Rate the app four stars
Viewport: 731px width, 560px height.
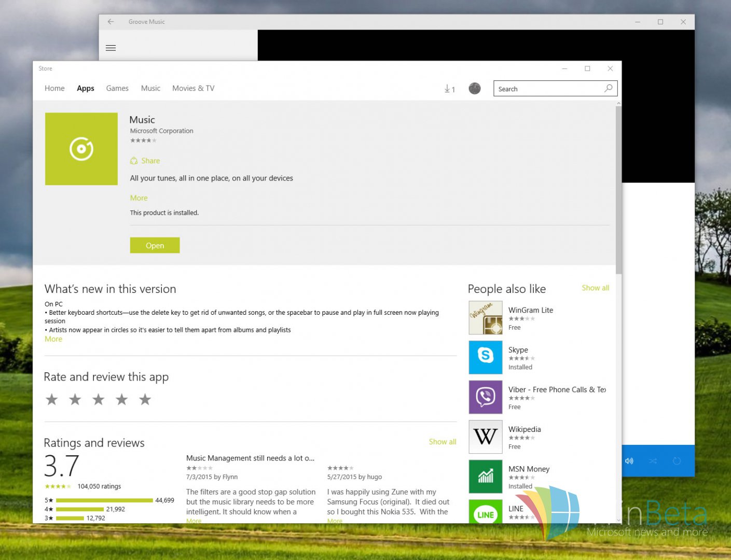122,399
